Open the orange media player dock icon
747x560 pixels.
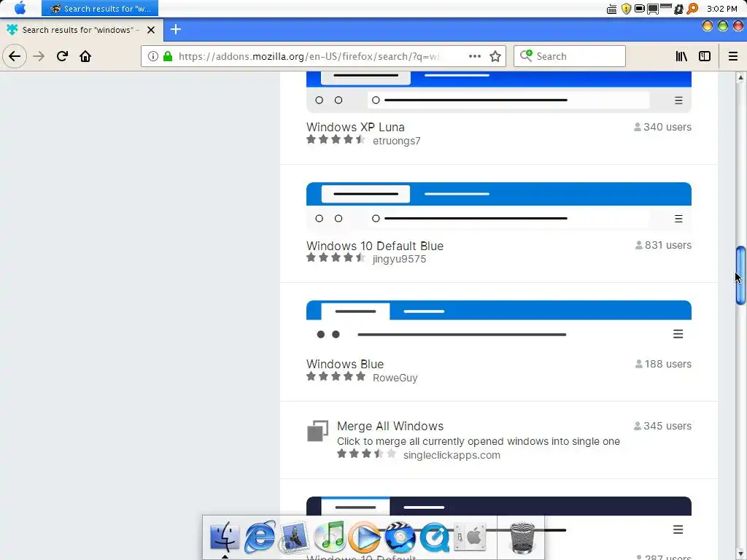(x=365, y=537)
